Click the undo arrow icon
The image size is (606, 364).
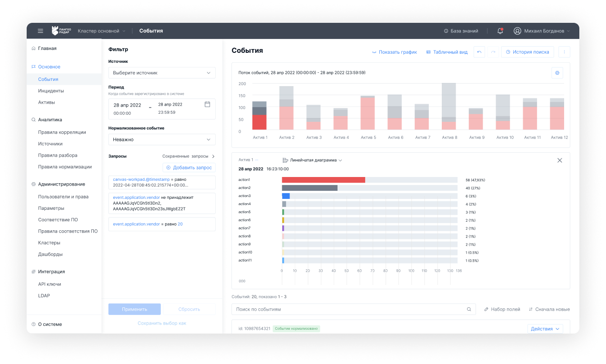click(x=479, y=52)
